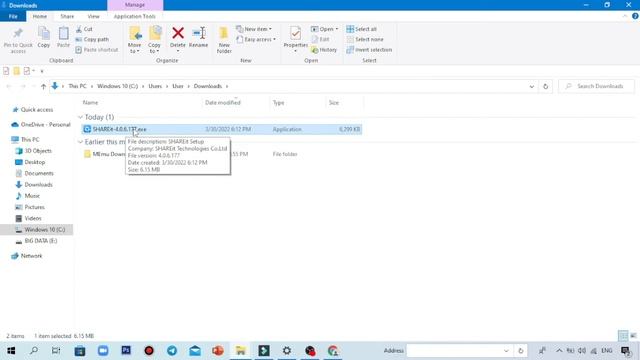Select the MEmu Download folder
Screen dimensions: 640x360
coord(103,154)
